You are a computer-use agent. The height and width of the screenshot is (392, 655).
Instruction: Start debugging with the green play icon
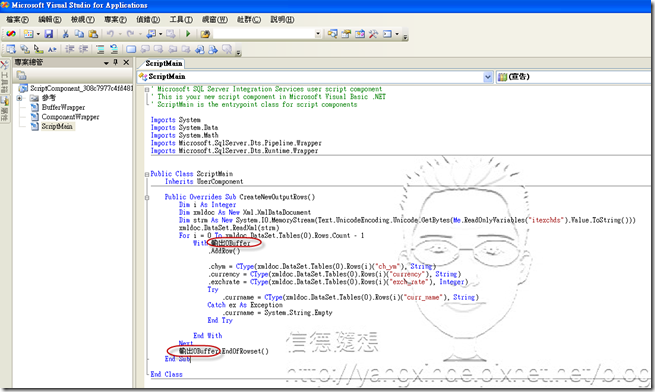[x=188, y=34]
